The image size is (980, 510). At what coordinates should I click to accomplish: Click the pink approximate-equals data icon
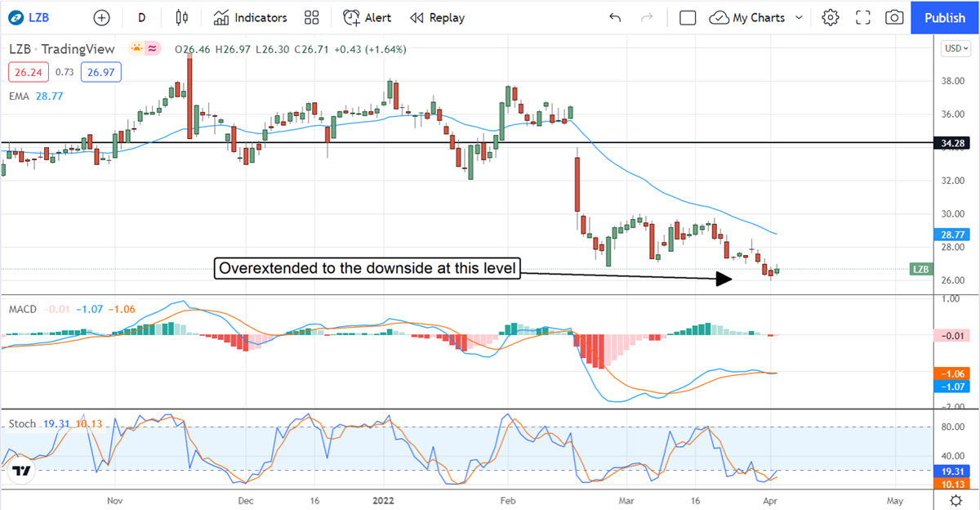pos(153,49)
